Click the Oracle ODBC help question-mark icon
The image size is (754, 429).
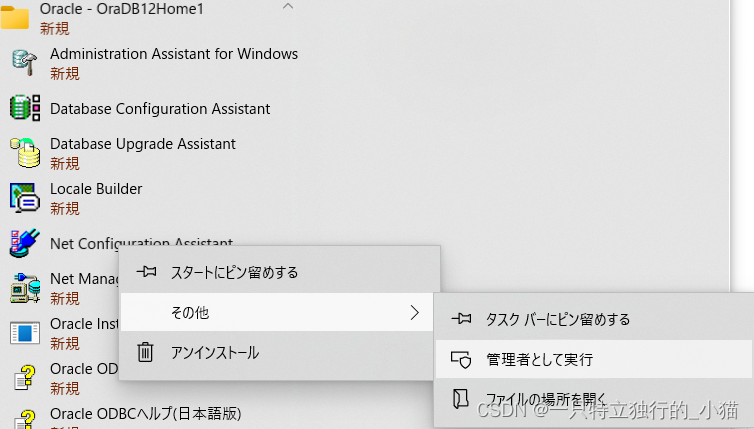(x=25, y=378)
